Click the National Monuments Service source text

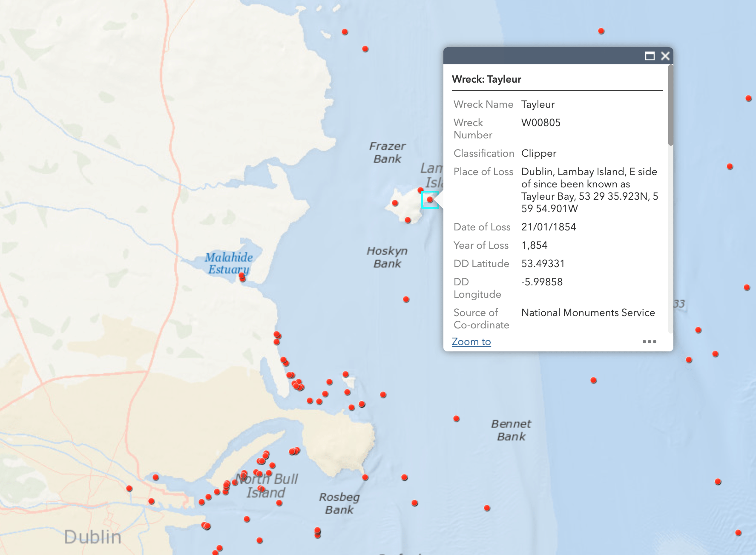pyautogui.click(x=588, y=313)
